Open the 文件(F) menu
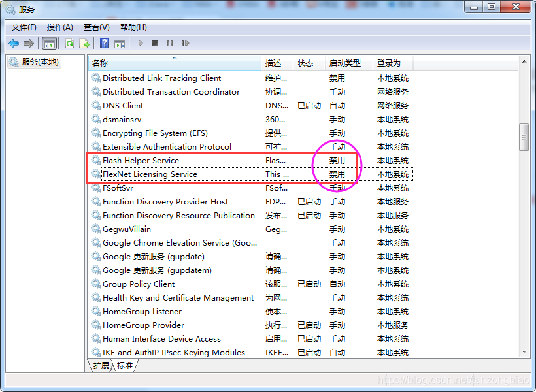Viewport: 536px width, 392px height. click(24, 27)
